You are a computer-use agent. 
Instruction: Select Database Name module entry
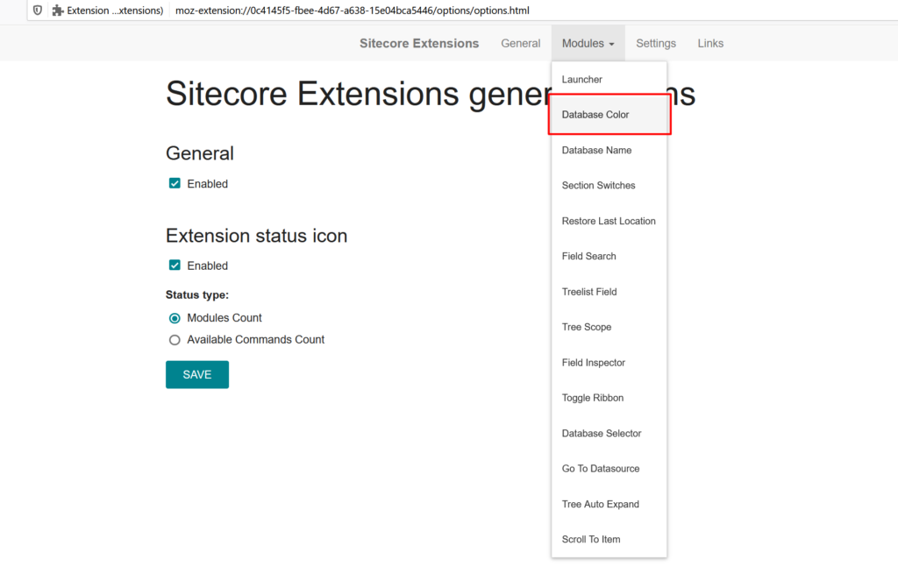(609, 150)
